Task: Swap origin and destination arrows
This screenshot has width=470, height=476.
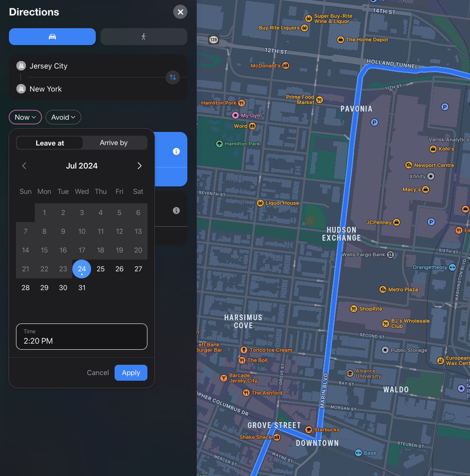Action: click(173, 77)
